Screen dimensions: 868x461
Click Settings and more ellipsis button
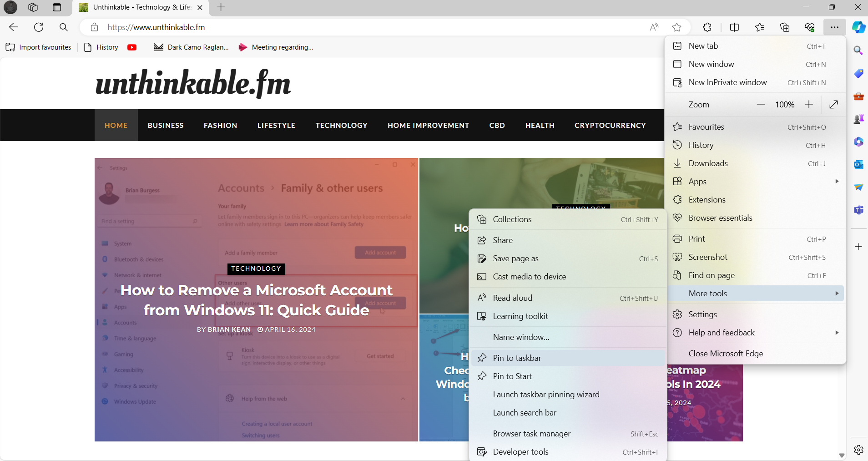point(834,27)
